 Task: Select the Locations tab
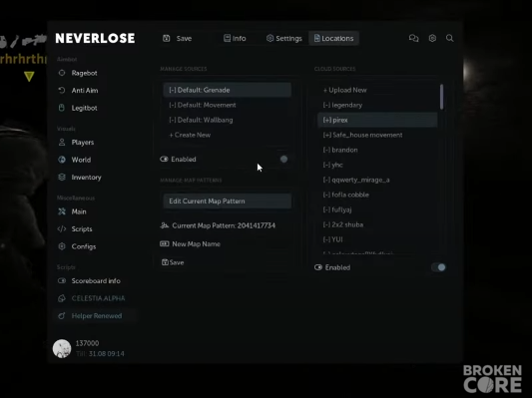click(333, 38)
